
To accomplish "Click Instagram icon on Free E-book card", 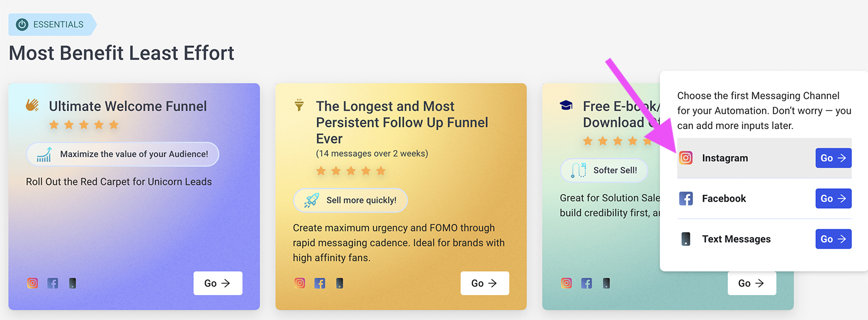I will coord(566,283).
